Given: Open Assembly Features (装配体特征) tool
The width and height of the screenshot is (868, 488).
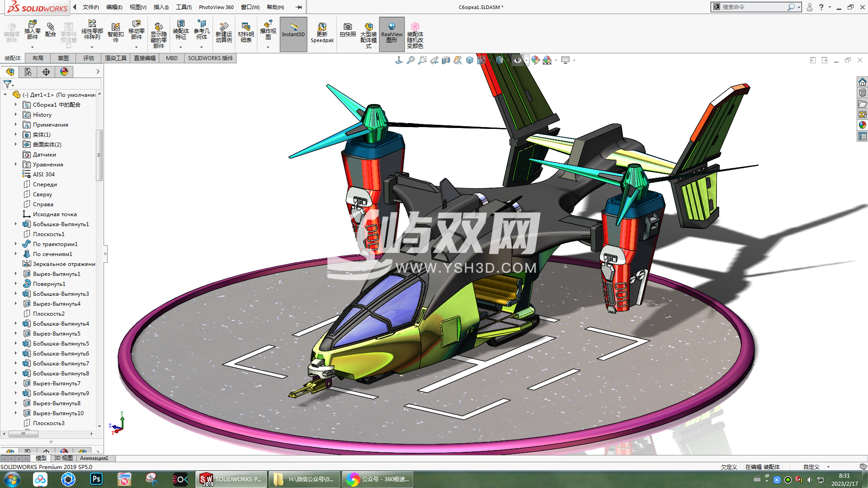Looking at the screenshot, I should coord(180,30).
